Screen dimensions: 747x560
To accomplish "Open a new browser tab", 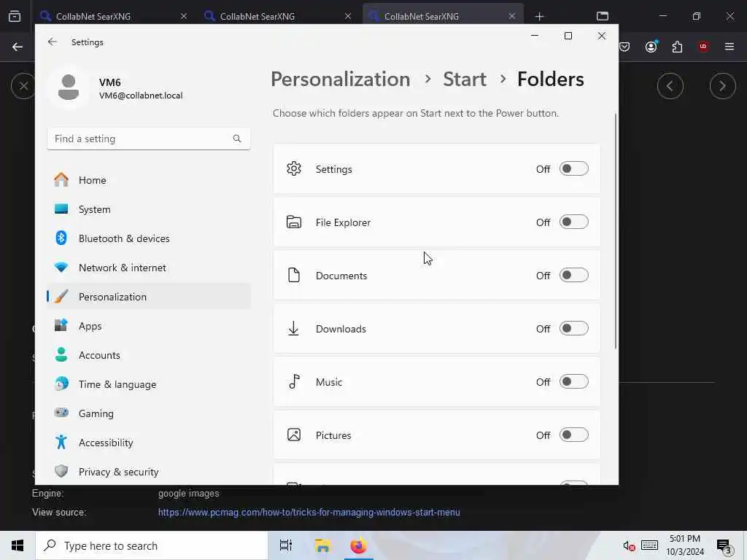I will [539, 17].
